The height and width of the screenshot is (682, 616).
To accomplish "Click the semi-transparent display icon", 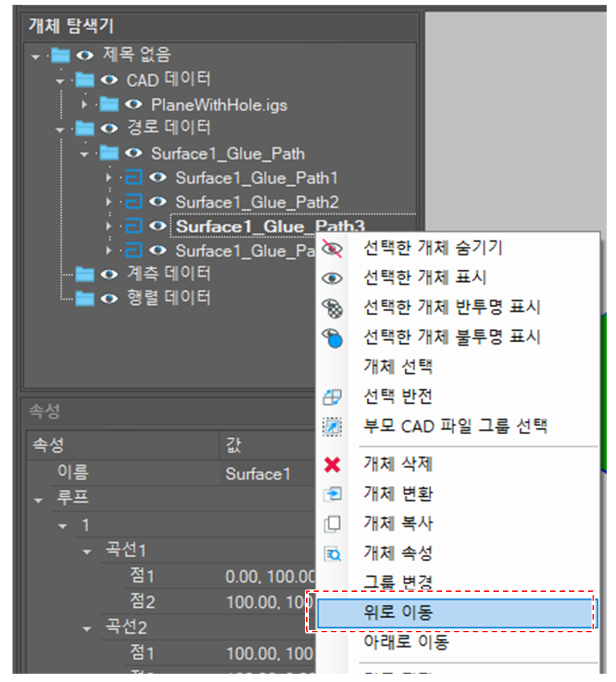I will [x=332, y=308].
